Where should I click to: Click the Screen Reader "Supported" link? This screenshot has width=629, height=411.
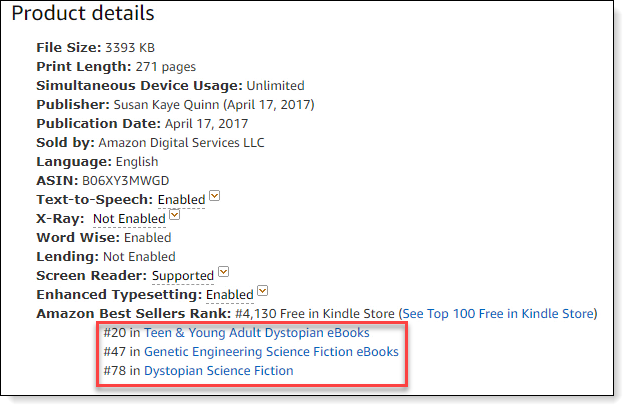[182, 276]
